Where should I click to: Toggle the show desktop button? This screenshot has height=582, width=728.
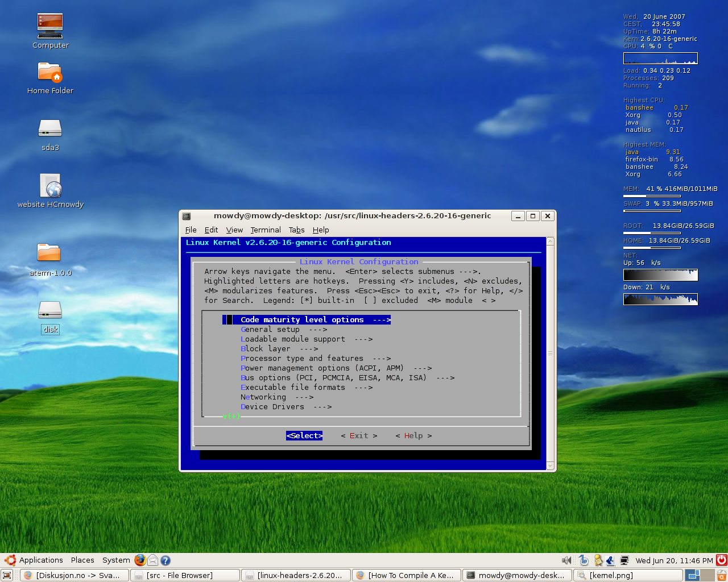coord(7,575)
